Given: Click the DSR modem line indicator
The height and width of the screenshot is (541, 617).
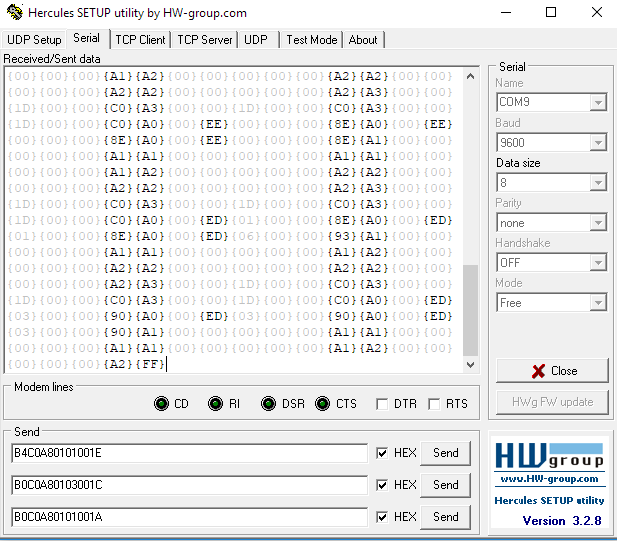Looking at the screenshot, I should pyautogui.click(x=268, y=404).
